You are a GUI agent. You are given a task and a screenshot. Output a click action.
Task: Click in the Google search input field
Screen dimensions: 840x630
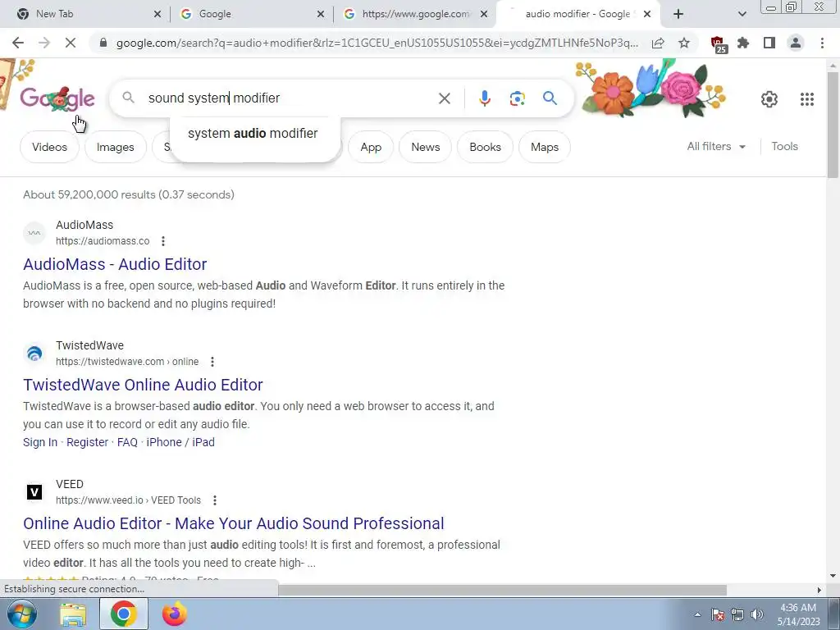(290, 98)
